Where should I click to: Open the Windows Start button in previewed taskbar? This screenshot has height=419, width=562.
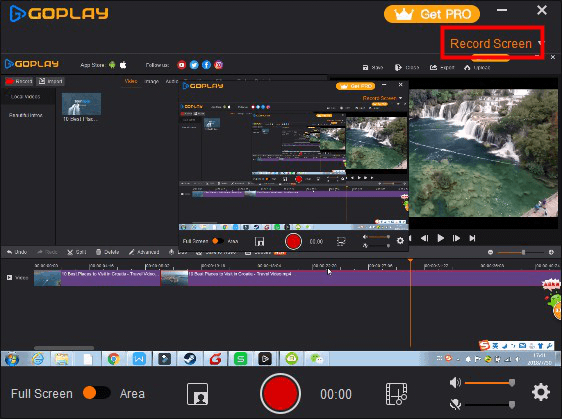pos(12,359)
